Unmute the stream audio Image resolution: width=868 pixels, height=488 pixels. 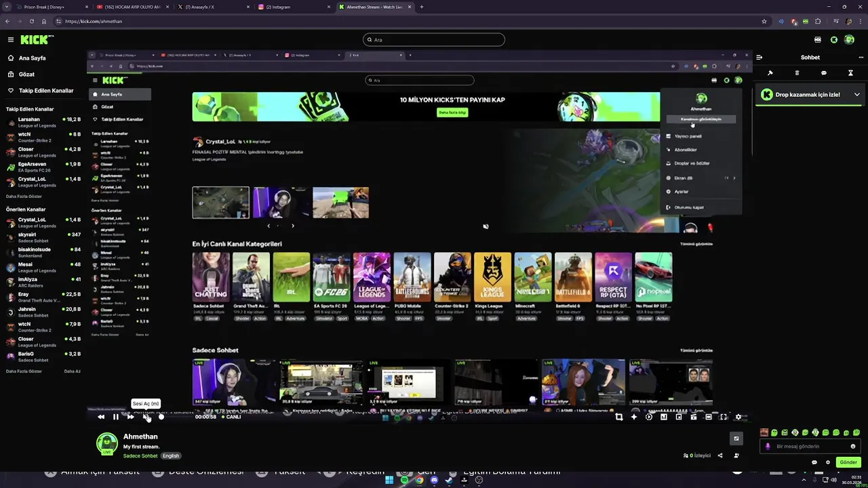(x=146, y=417)
